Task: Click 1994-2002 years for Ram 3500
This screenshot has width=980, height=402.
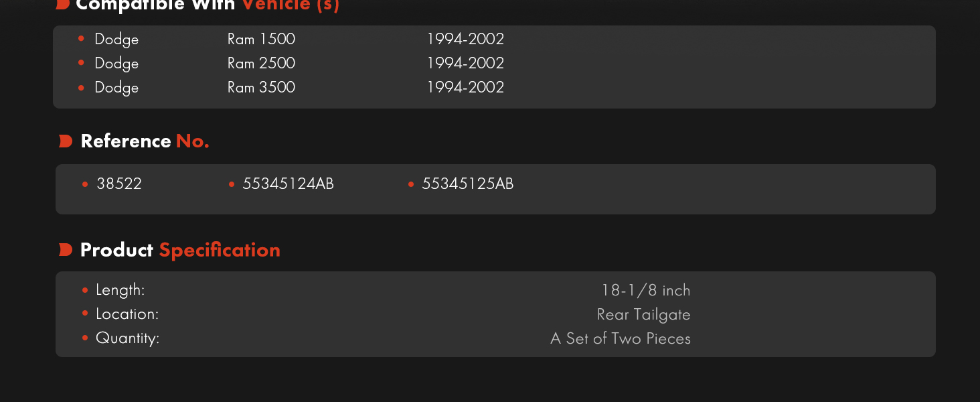Action: tap(466, 88)
